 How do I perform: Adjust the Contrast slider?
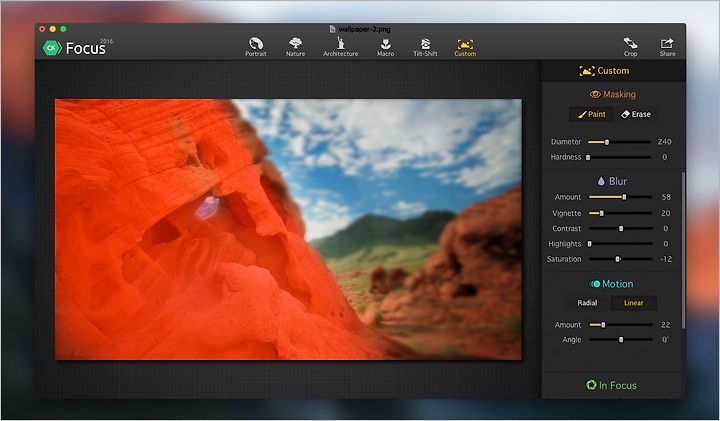click(620, 229)
